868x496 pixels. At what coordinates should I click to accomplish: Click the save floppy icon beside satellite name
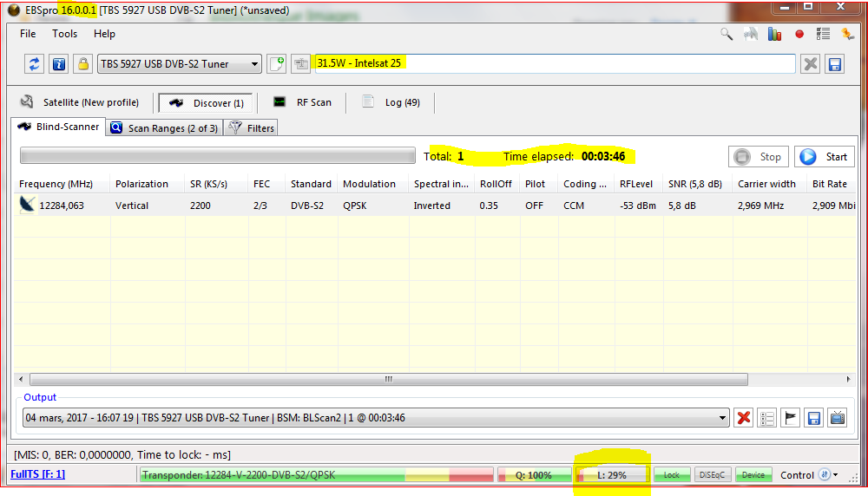(x=834, y=64)
